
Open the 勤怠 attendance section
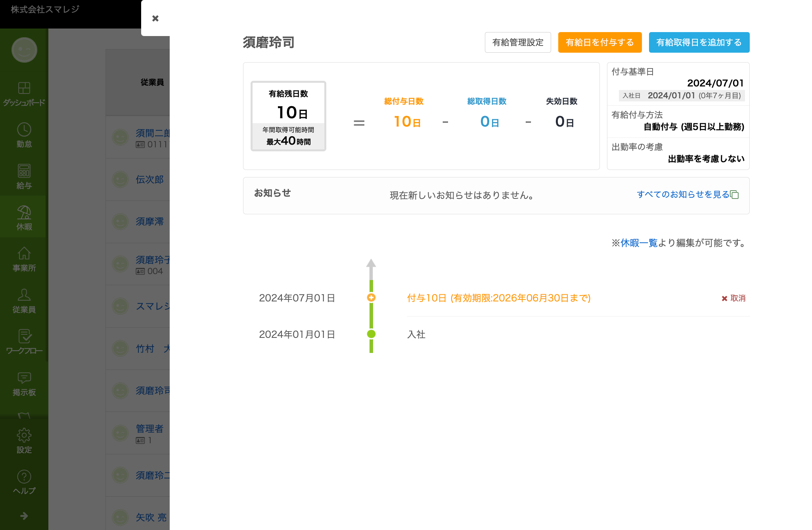coord(24,135)
